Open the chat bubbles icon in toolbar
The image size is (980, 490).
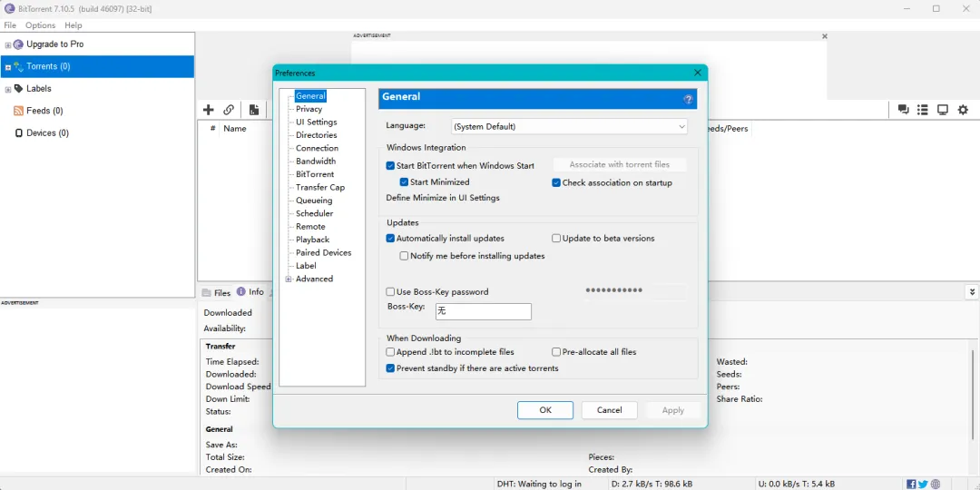[x=903, y=110]
